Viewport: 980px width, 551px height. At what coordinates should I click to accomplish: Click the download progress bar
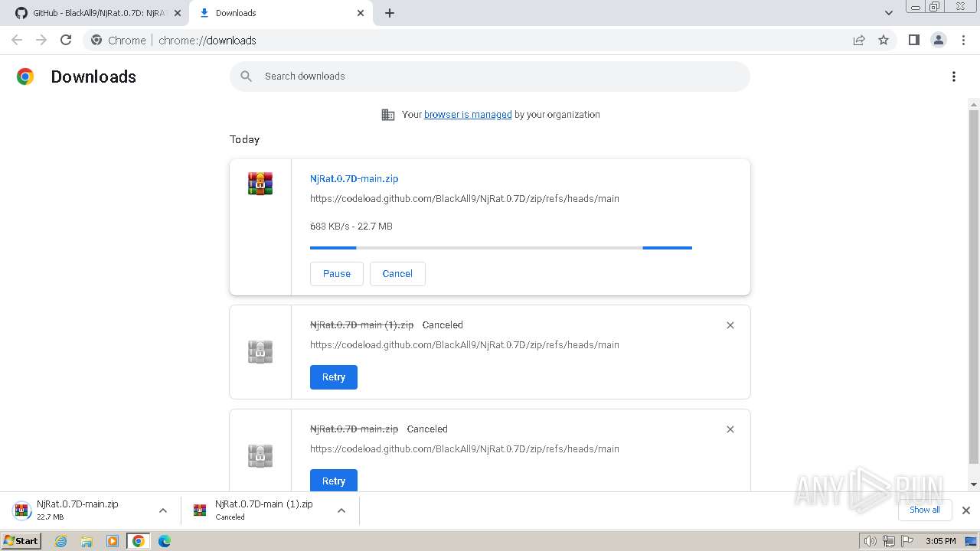(501, 248)
